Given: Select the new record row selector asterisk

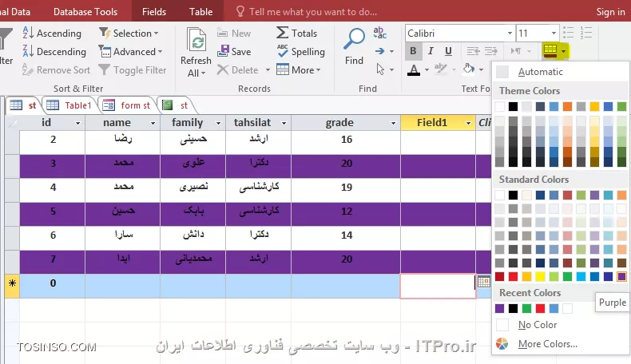Looking at the screenshot, I should [x=12, y=283].
